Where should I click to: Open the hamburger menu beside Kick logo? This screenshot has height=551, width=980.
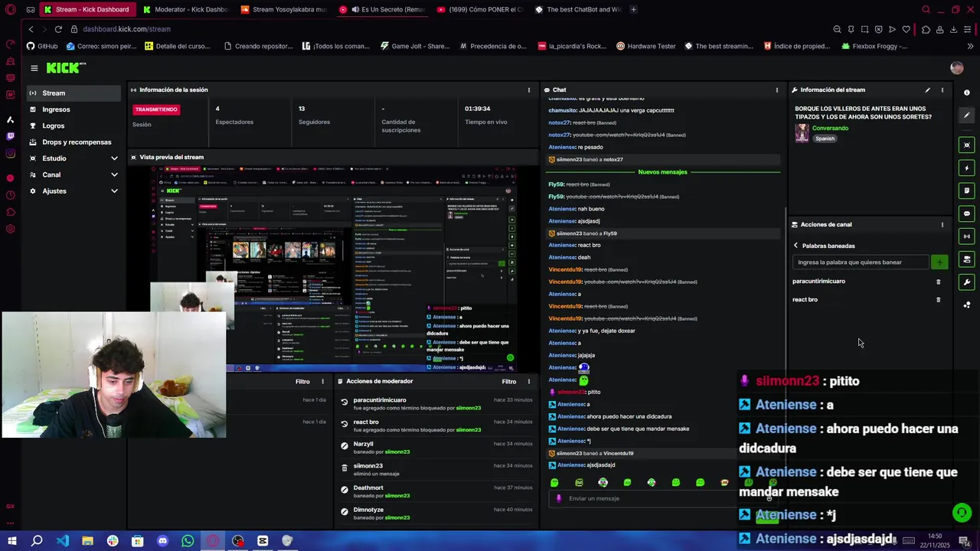coord(34,68)
